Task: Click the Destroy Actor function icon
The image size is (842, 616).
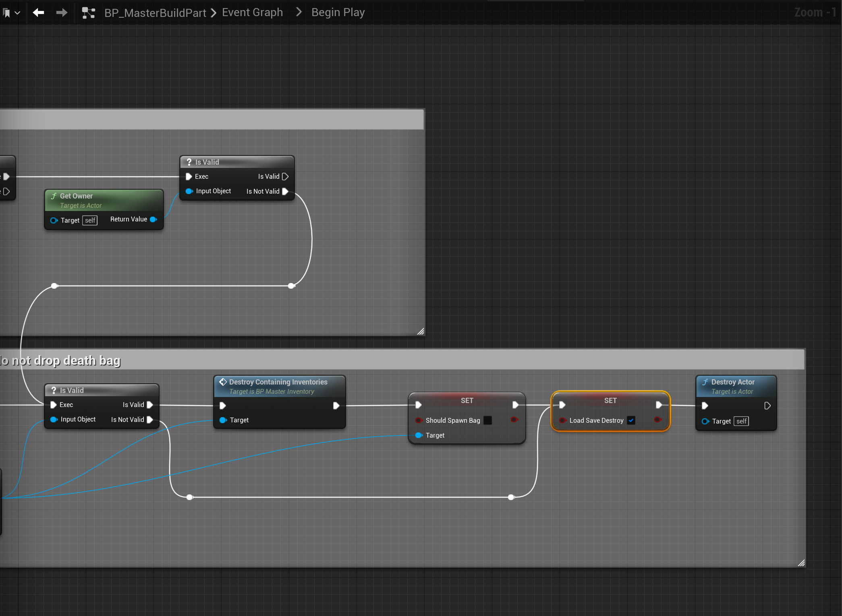Action: [x=705, y=382]
